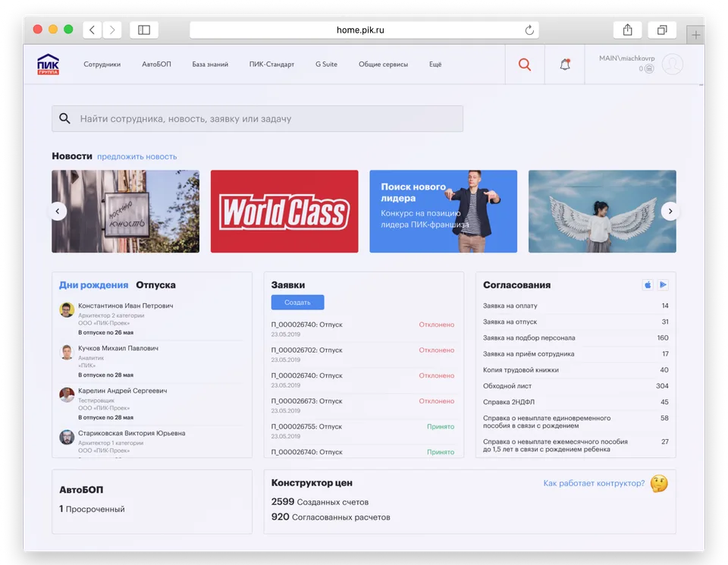Open the ПИК Группа logo on the left
The width and height of the screenshot is (728, 565).
point(47,64)
